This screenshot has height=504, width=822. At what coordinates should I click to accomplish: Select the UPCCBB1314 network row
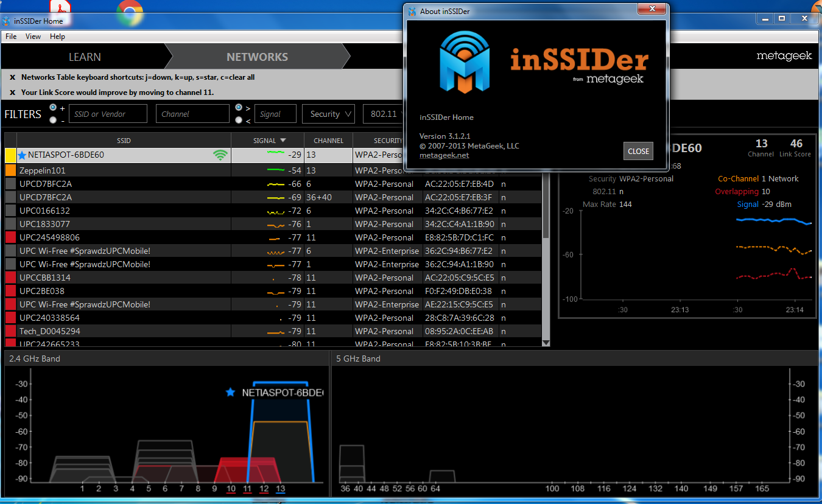click(273, 278)
